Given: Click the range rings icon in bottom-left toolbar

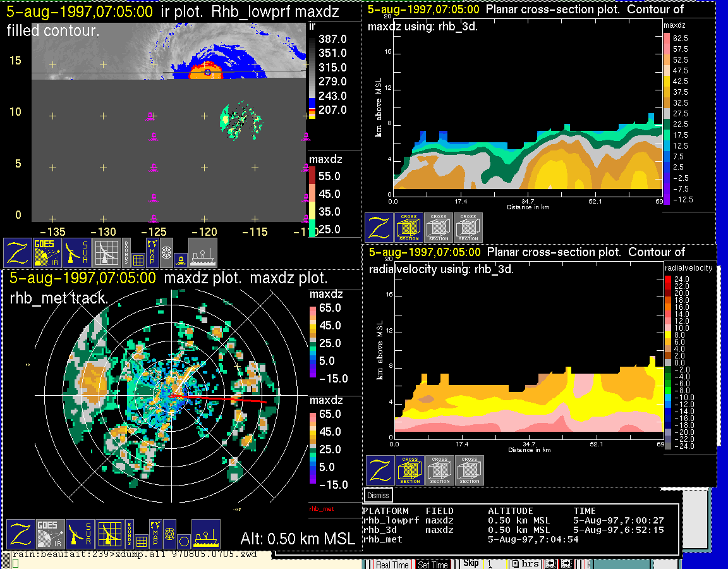Looking at the screenshot, I should tap(169, 534).
